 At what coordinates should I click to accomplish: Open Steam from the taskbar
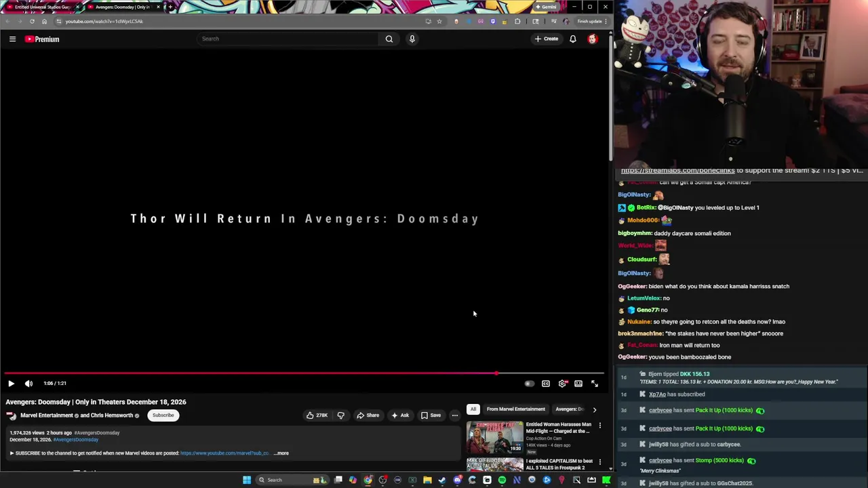[x=442, y=480]
